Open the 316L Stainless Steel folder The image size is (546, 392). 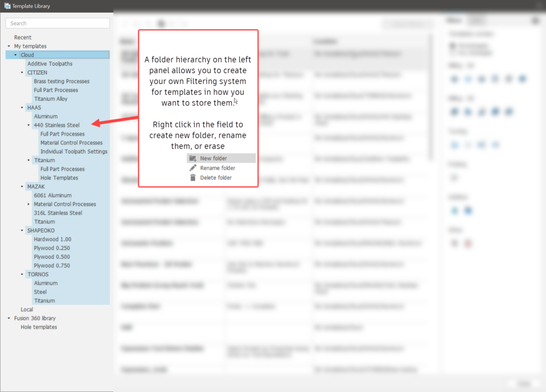click(x=58, y=213)
